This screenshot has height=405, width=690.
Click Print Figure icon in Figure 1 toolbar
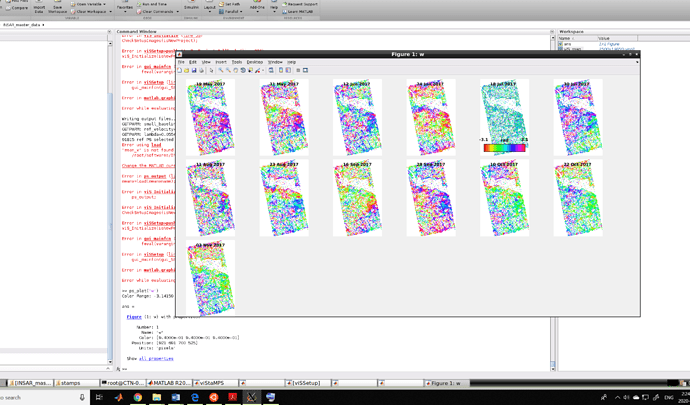202,70
